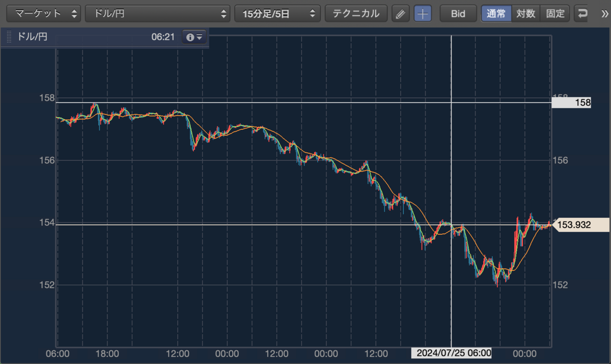
Task: Grab the dotted panel handle beside ドル/円
Action: point(9,37)
